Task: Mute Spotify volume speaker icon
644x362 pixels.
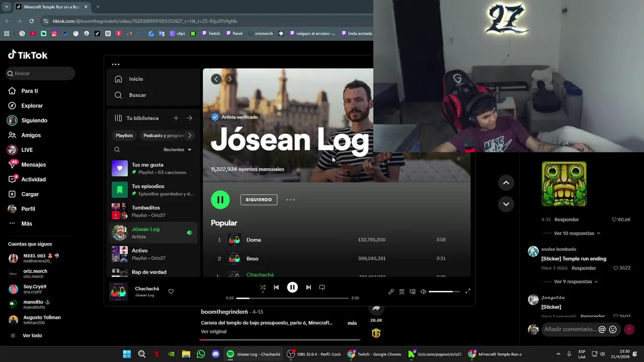Action: (423, 292)
